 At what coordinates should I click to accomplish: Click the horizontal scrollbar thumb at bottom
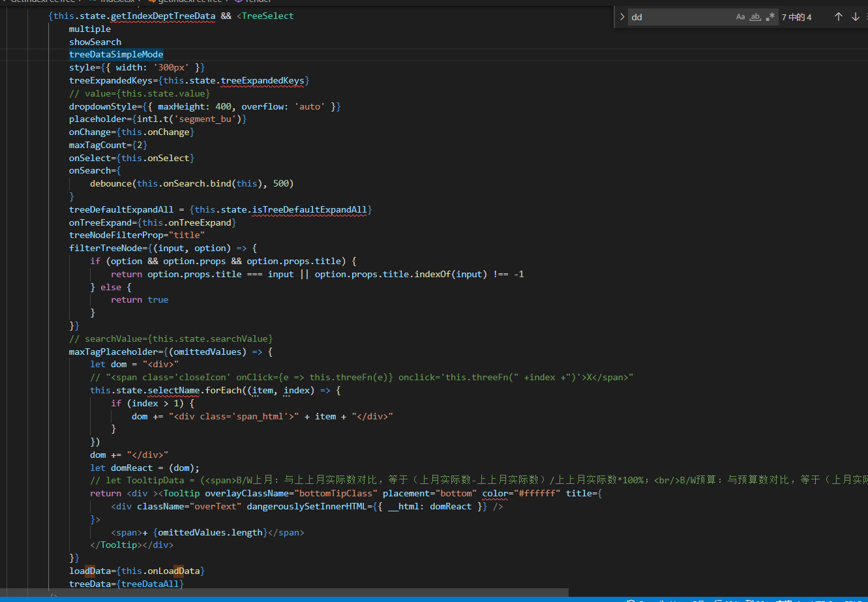284,592
